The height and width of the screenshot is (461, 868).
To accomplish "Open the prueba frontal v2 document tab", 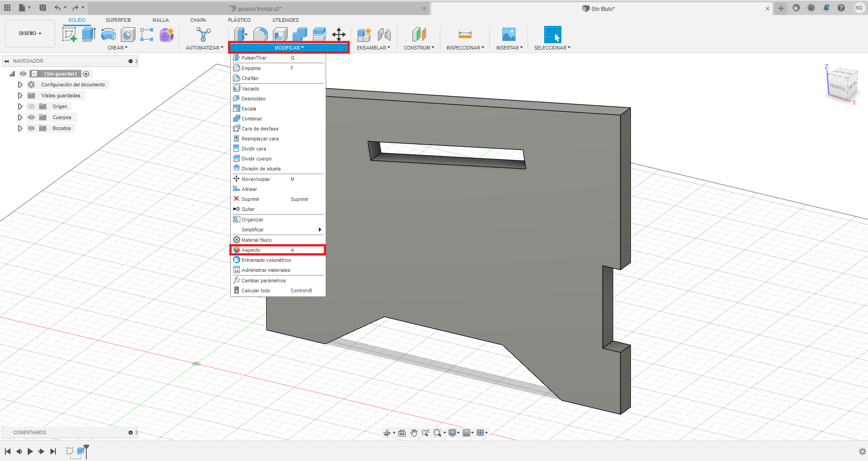I will tap(259, 9).
